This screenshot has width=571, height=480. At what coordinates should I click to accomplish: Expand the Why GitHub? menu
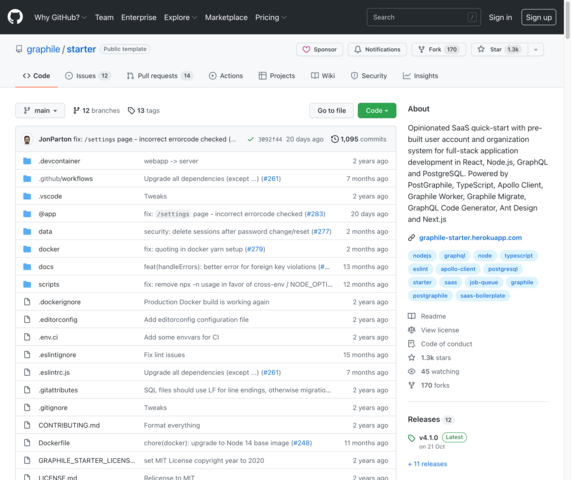60,17
